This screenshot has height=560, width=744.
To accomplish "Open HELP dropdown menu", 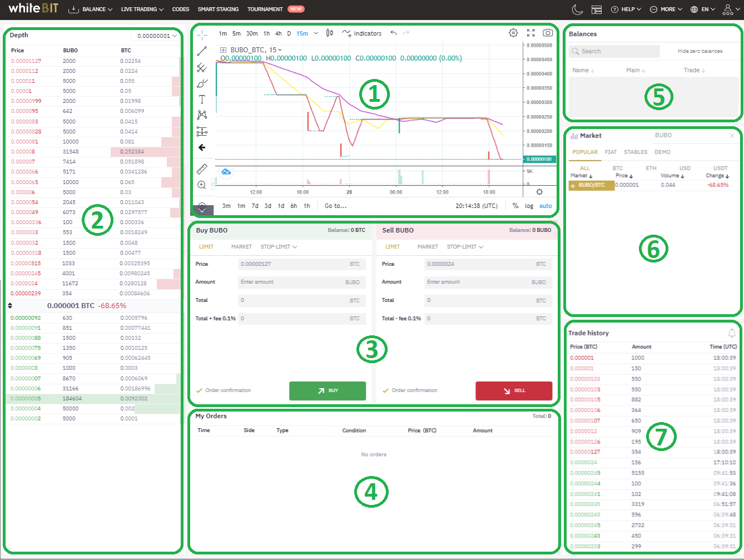I will point(626,9).
